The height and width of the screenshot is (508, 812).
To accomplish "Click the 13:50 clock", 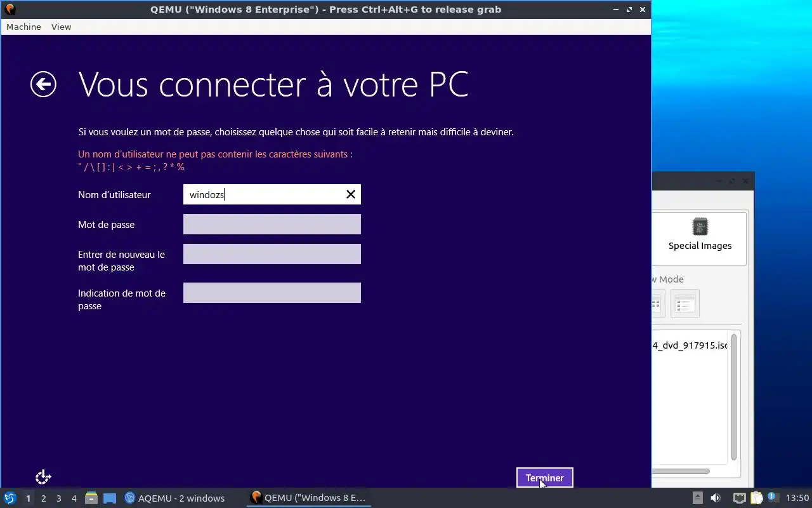I will 797,498.
